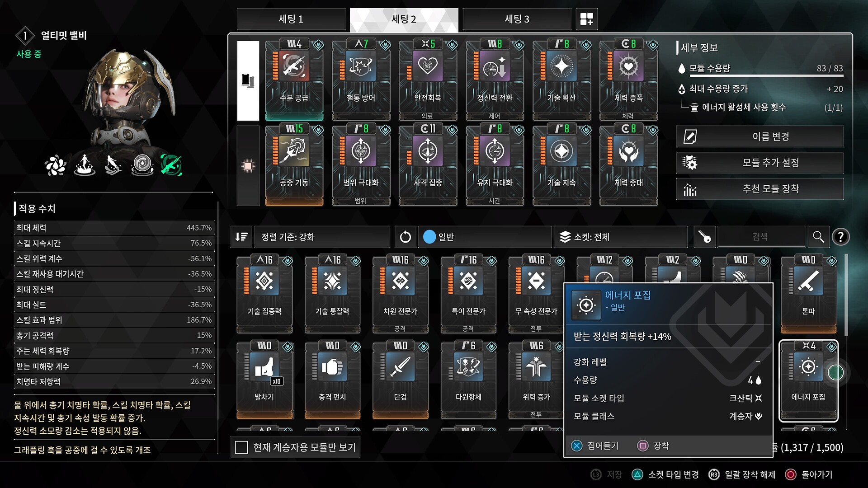Select the chip icon sub-module slot toggle
This screenshot has width=868, height=488.
pos(248,166)
